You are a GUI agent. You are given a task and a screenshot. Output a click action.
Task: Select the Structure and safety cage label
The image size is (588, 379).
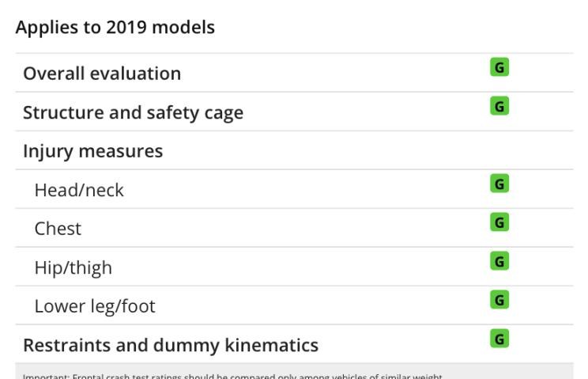point(133,112)
